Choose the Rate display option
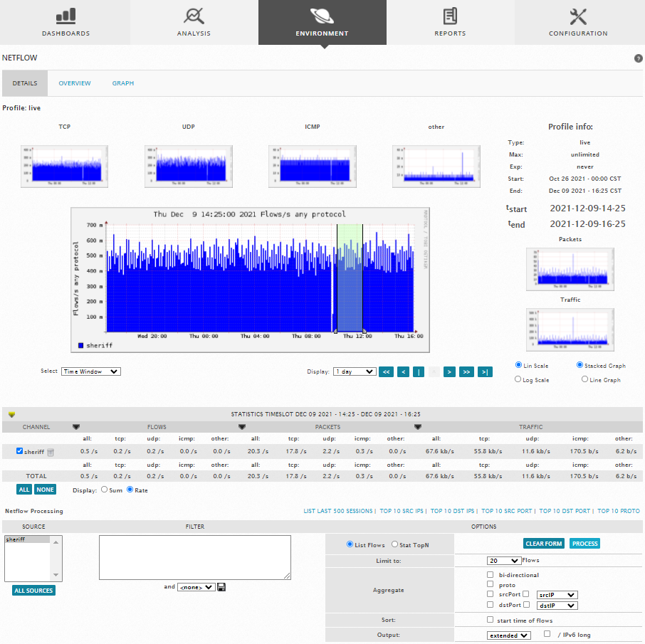The image size is (645, 644). [130, 490]
